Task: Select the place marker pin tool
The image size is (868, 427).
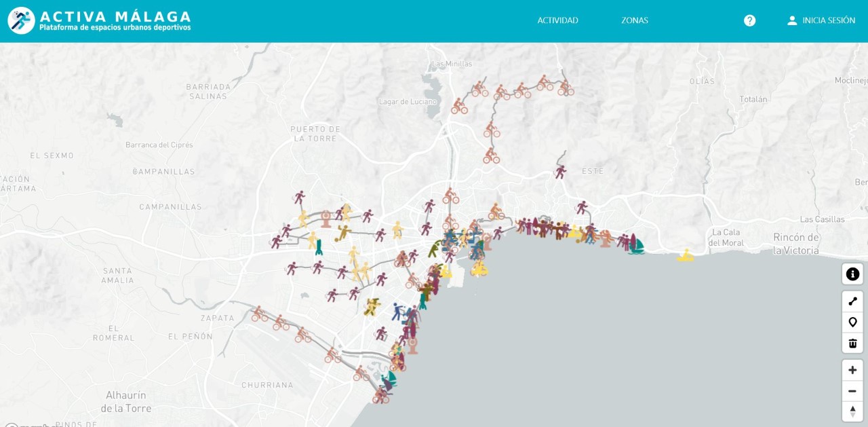Action: [852, 322]
